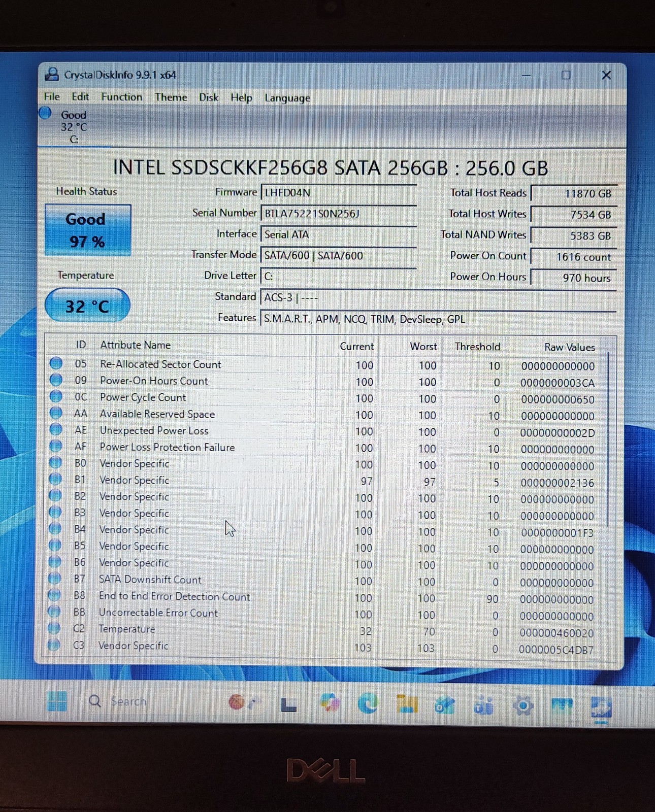
Task: Open Outlook from the taskbar
Action: coord(445,705)
